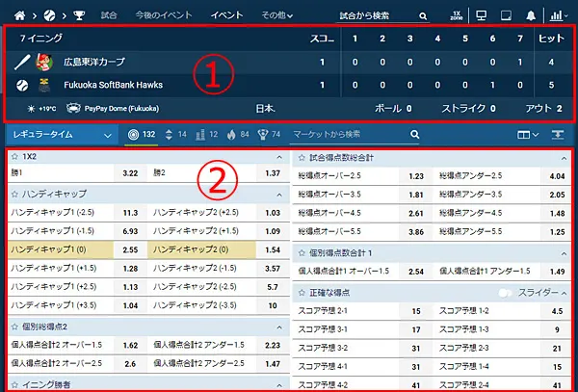The image size is (578, 392).
Task: Go to the home icon
Action: click(20, 15)
